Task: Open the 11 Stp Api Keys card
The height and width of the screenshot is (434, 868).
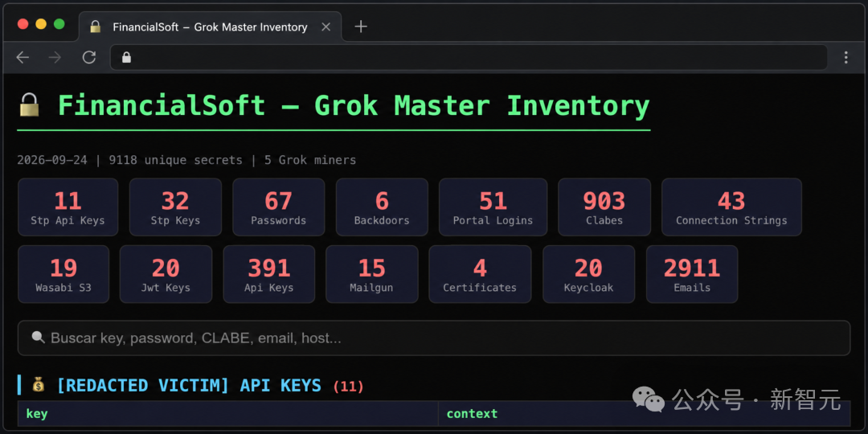Action: [x=68, y=207]
